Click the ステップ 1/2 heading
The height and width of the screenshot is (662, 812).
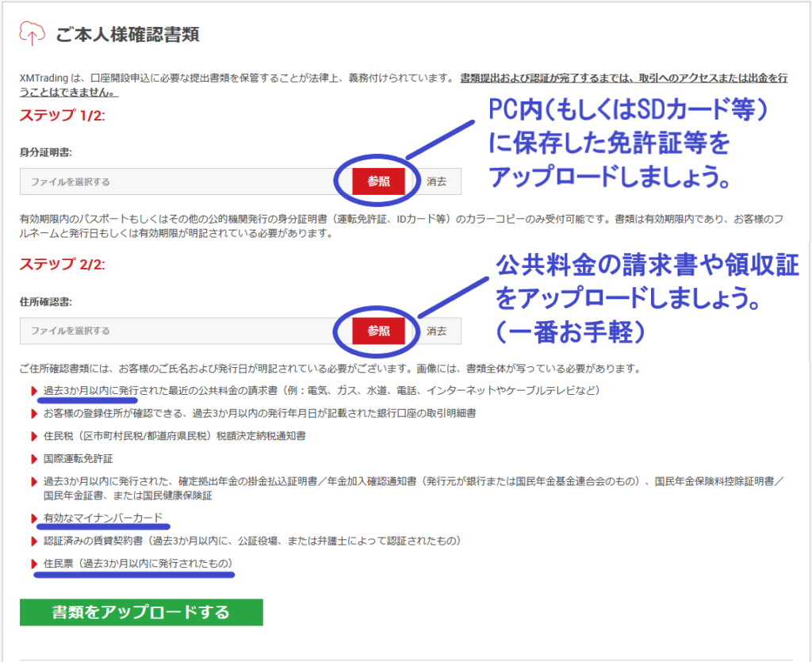(x=63, y=116)
